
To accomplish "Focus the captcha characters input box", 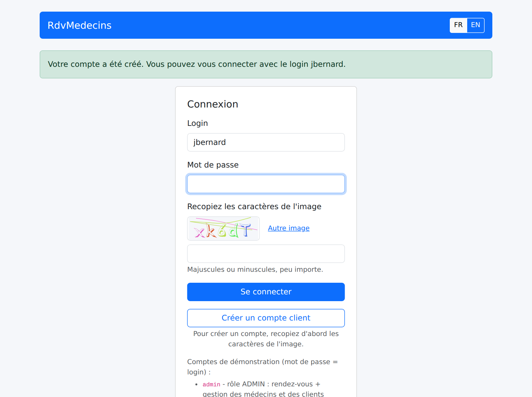I will tap(266, 254).
